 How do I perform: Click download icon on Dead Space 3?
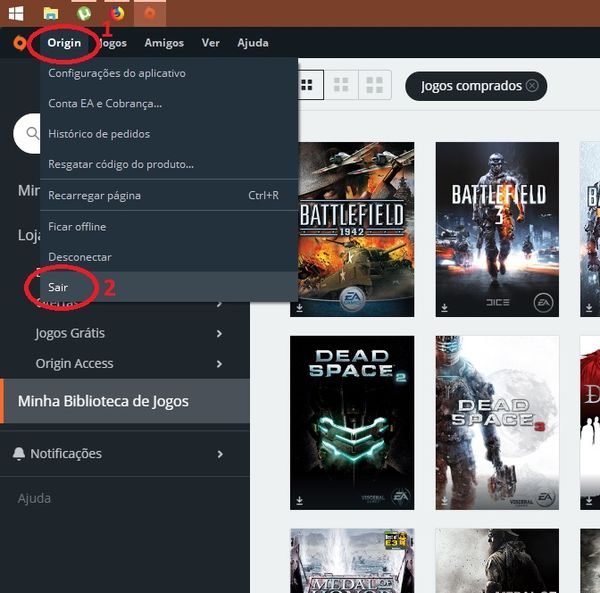pyautogui.click(x=444, y=500)
